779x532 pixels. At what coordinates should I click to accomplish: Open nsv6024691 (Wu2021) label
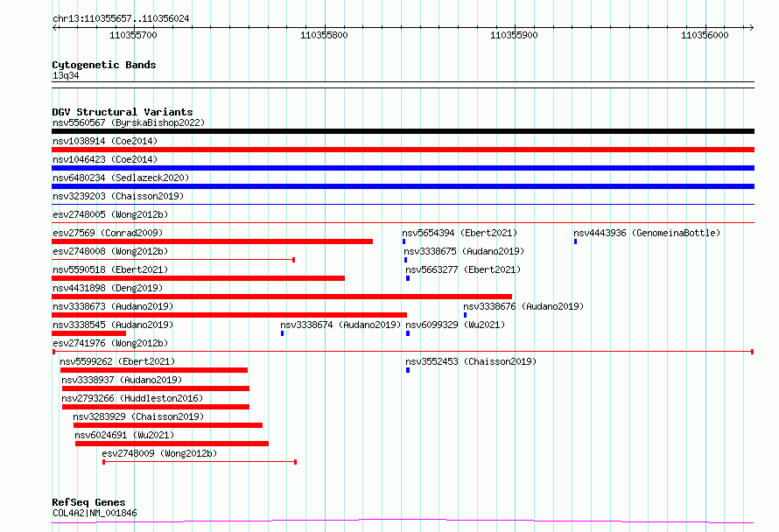pyautogui.click(x=124, y=435)
